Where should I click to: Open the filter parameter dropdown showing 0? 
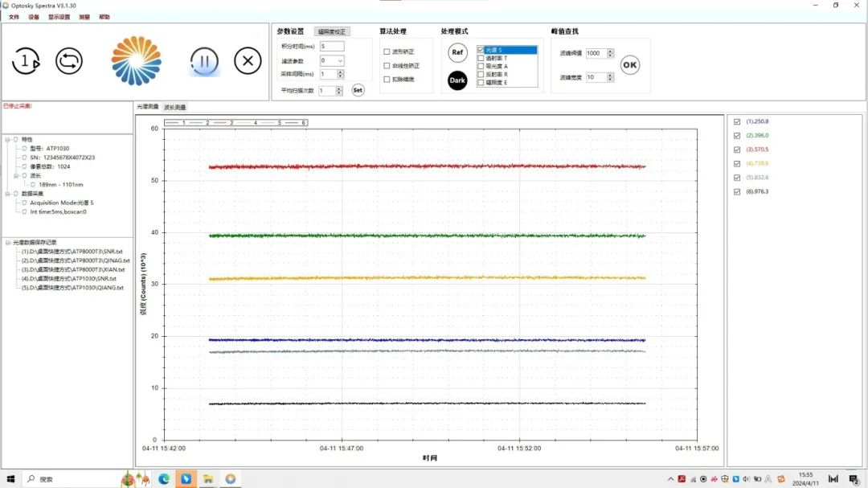tap(332, 60)
